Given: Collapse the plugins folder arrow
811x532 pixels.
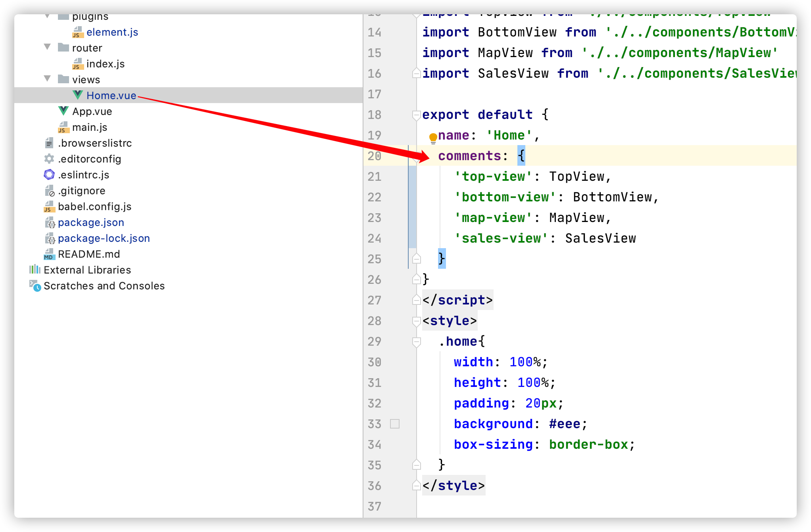Looking at the screenshot, I should 47,17.
